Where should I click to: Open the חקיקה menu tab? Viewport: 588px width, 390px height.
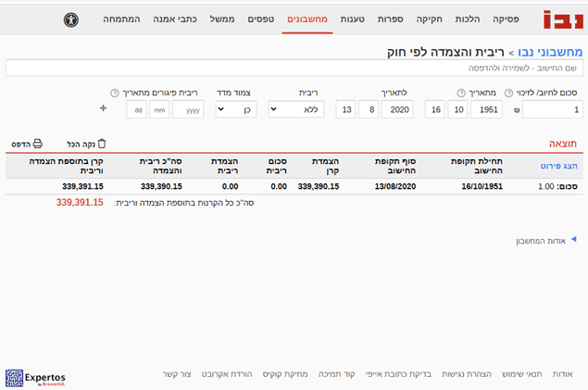[429, 19]
